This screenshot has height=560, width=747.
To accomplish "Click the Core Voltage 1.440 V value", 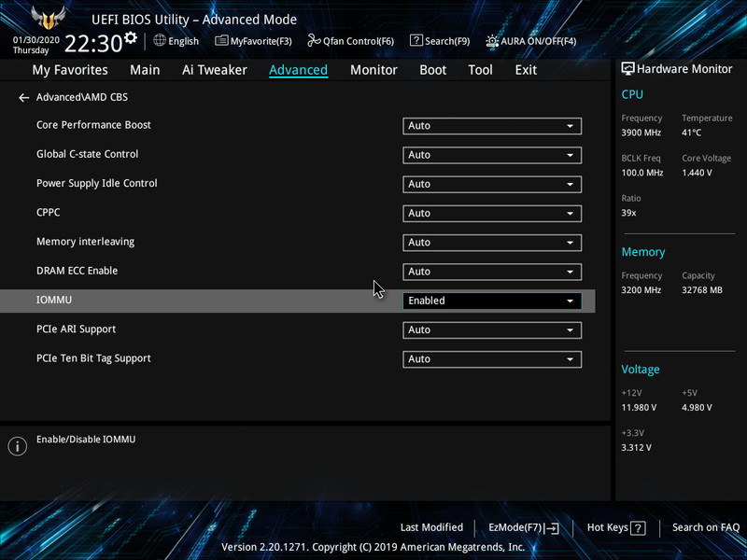I will [x=697, y=173].
